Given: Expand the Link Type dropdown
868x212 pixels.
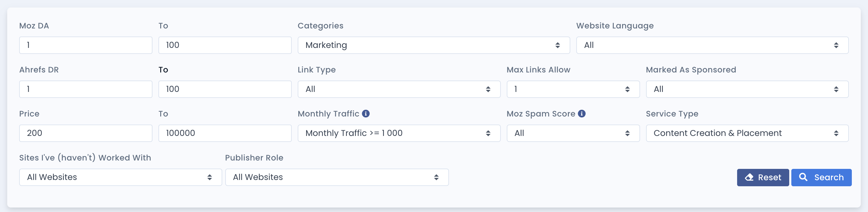Looking at the screenshot, I should [x=399, y=89].
